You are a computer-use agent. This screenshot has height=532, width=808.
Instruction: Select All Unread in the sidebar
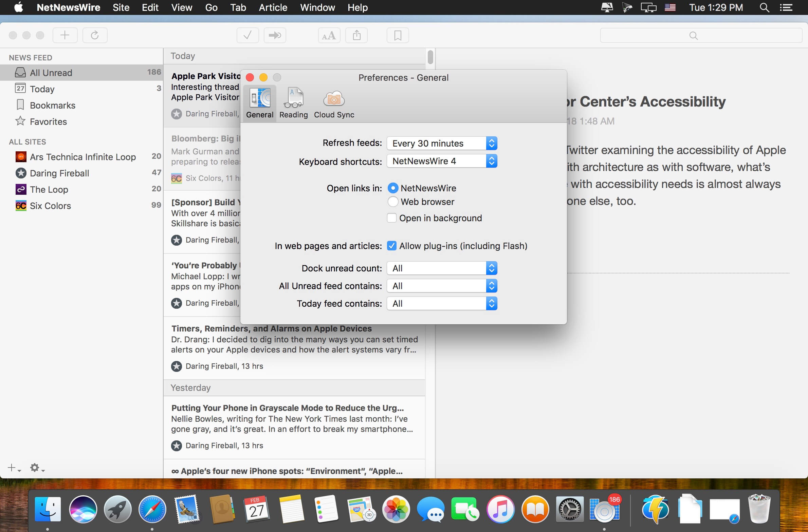(x=81, y=73)
